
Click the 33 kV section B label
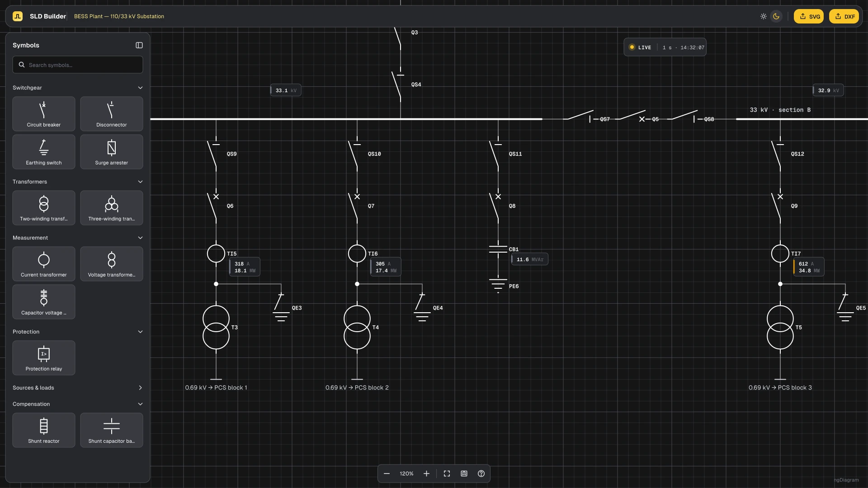[780, 110]
